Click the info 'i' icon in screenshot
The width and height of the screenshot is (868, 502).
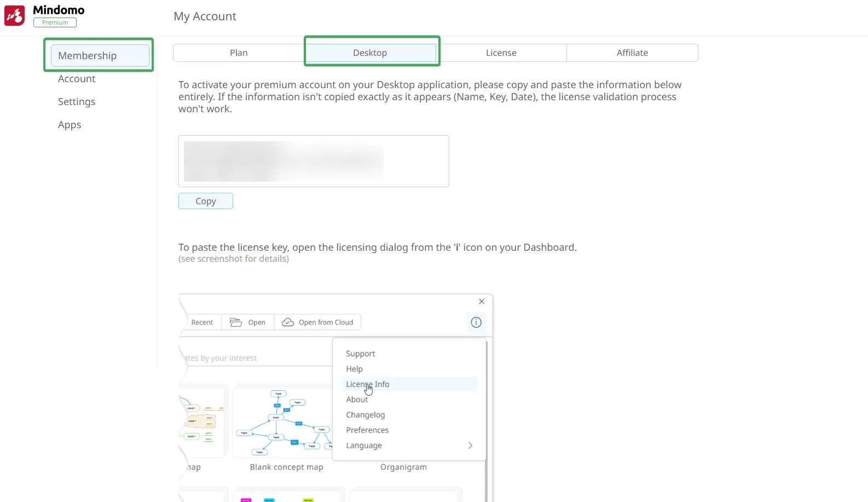coord(476,322)
